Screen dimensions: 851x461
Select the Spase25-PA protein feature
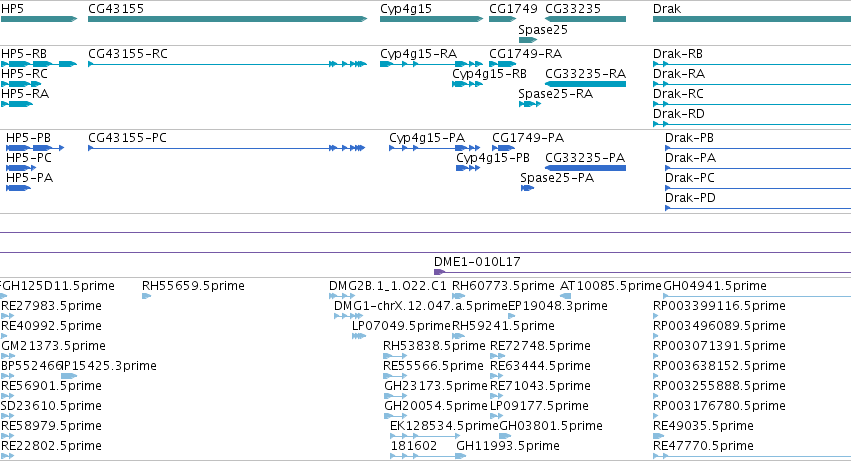(527, 188)
